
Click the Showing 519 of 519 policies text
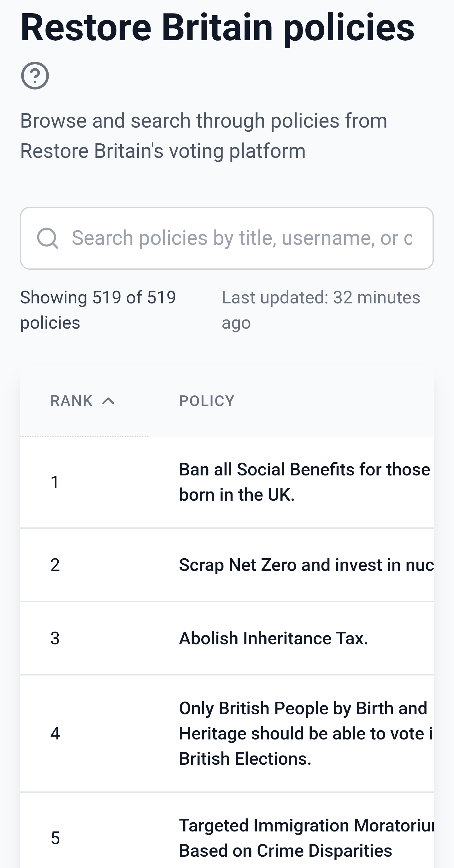(98, 310)
